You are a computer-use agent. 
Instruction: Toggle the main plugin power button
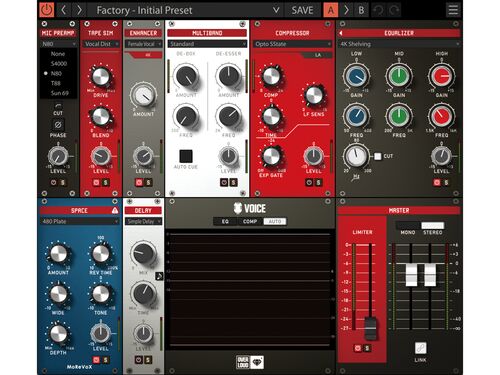tap(47, 10)
